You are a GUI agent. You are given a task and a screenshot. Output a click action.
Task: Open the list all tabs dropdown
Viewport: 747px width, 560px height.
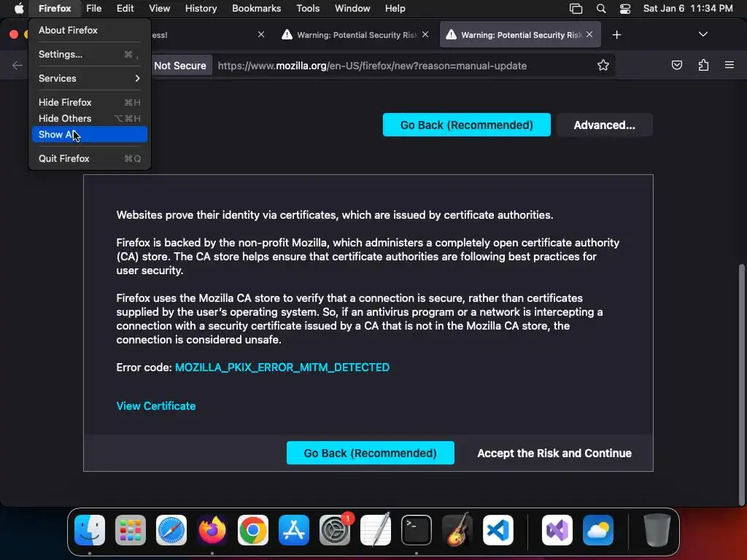(x=703, y=34)
